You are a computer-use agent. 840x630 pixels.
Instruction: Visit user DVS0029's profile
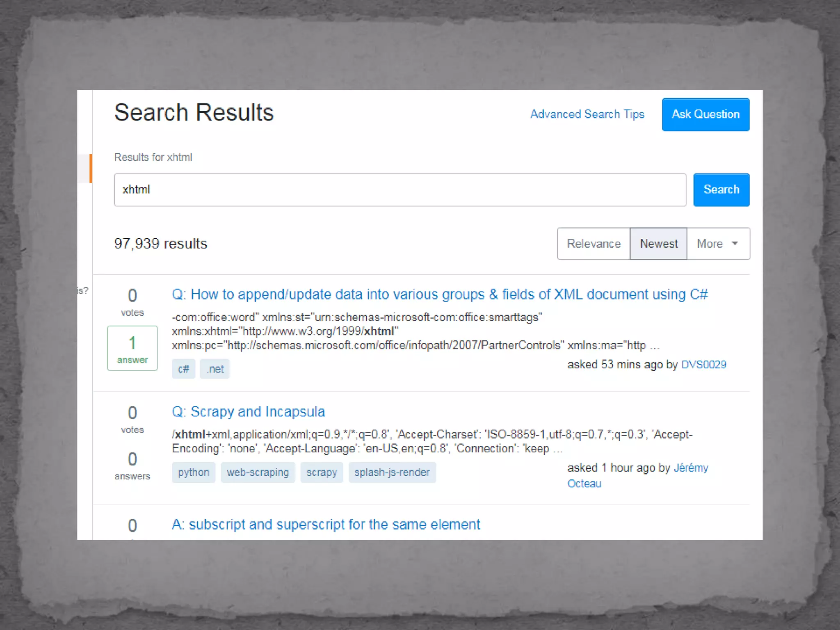703,365
